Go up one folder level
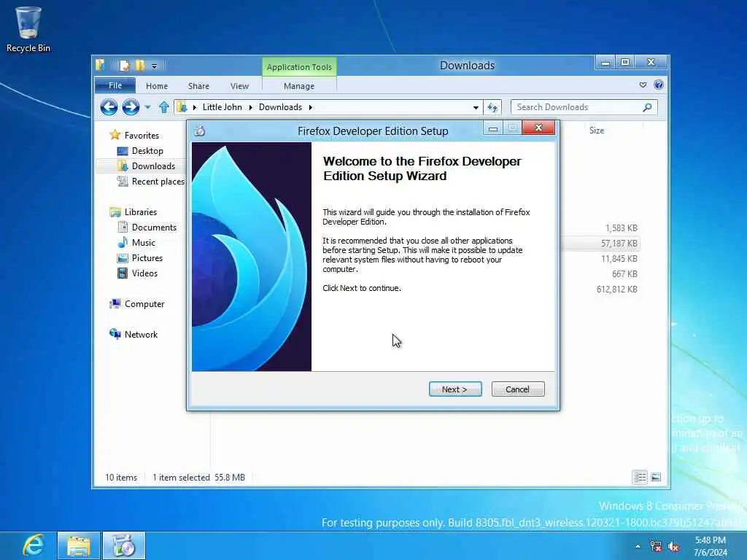Viewport: 747px width, 560px height. click(x=164, y=107)
